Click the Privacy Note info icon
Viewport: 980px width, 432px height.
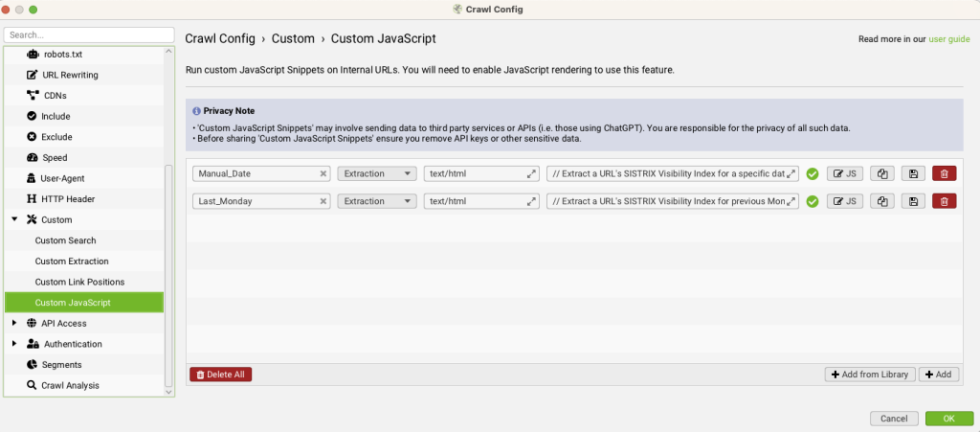(197, 111)
